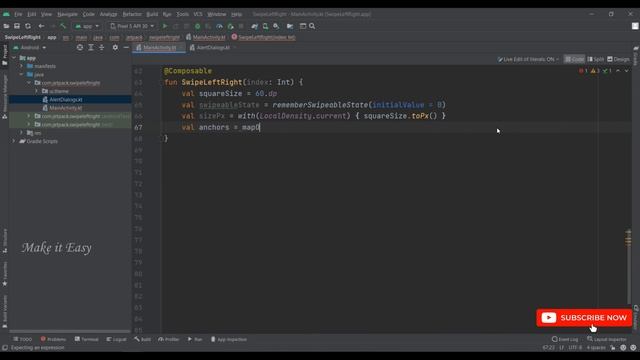Image resolution: width=640 pixels, height=360 pixels.
Task: Click the green Run app button
Action: pyautogui.click(x=165, y=26)
